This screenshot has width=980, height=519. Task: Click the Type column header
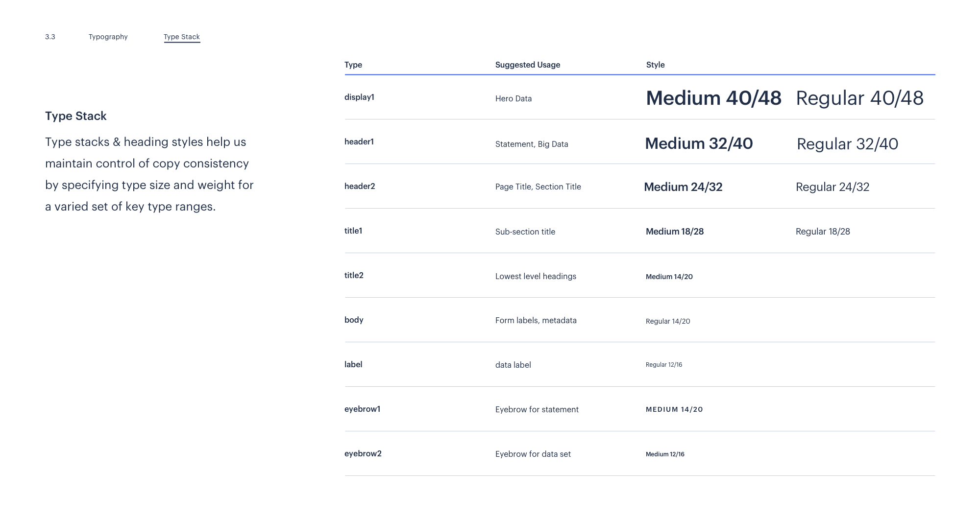coord(353,65)
